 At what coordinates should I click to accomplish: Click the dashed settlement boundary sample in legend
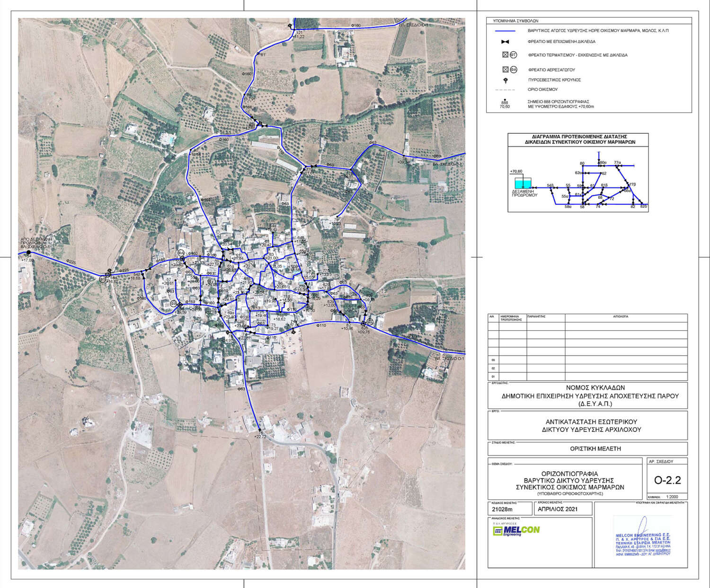[x=505, y=89]
